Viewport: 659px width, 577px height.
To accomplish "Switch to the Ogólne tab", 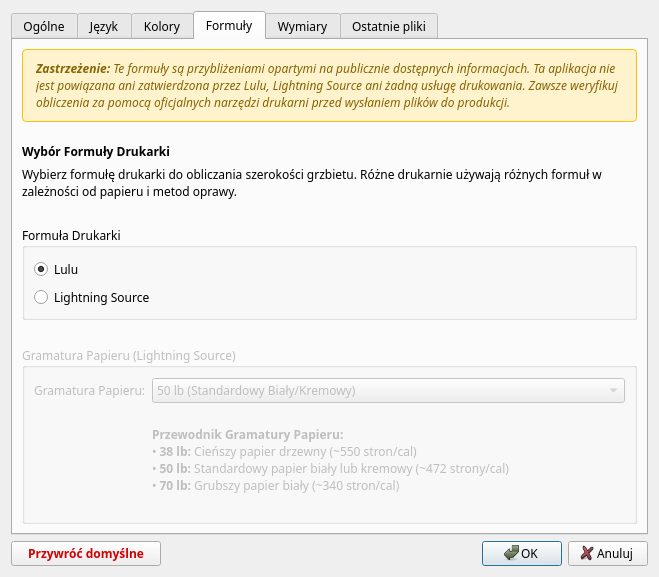I will point(43,27).
